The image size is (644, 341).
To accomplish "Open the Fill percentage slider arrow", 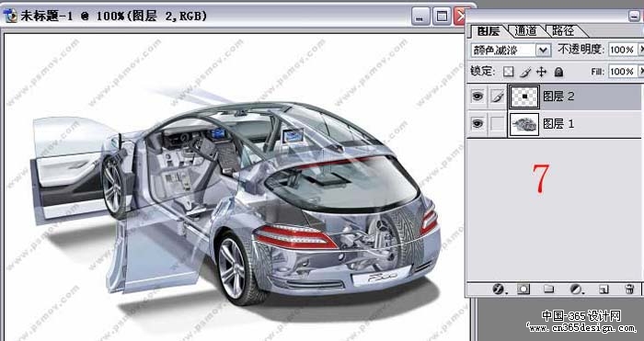I will pos(640,72).
